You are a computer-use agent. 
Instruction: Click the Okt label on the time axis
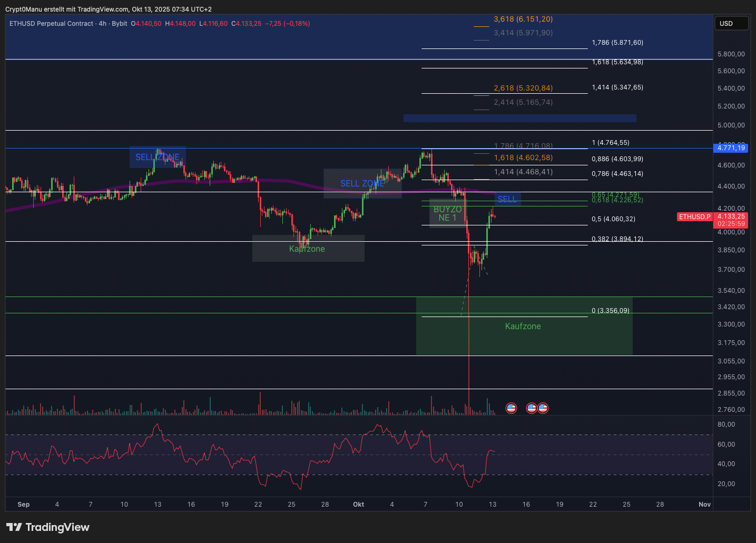click(x=358, y=505)
